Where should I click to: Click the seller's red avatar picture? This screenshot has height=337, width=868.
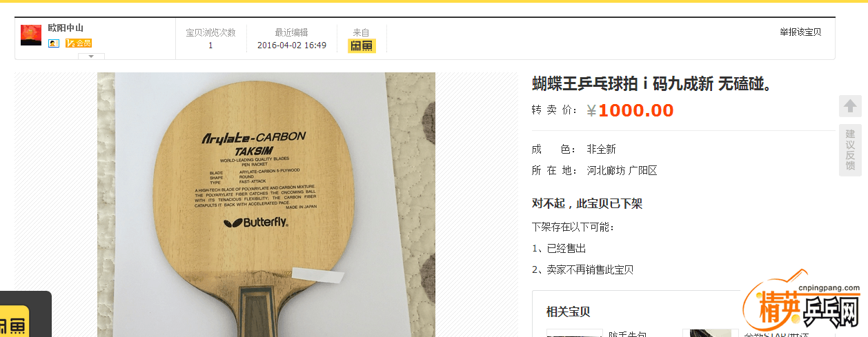point(31,35)
